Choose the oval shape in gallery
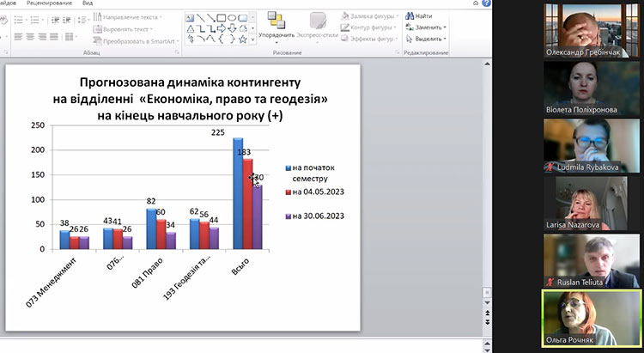Image resolution: width=644 pixels, height=353 pixels. tap(232, 16)
